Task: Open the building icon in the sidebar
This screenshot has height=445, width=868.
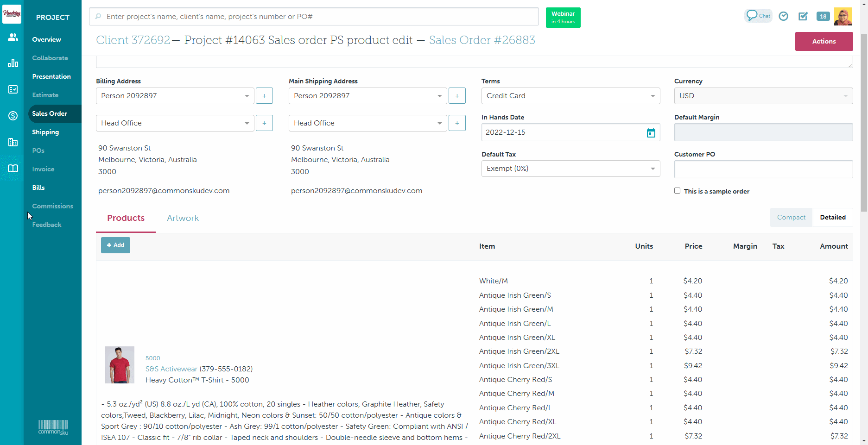Action: click(x=13, y=142)
